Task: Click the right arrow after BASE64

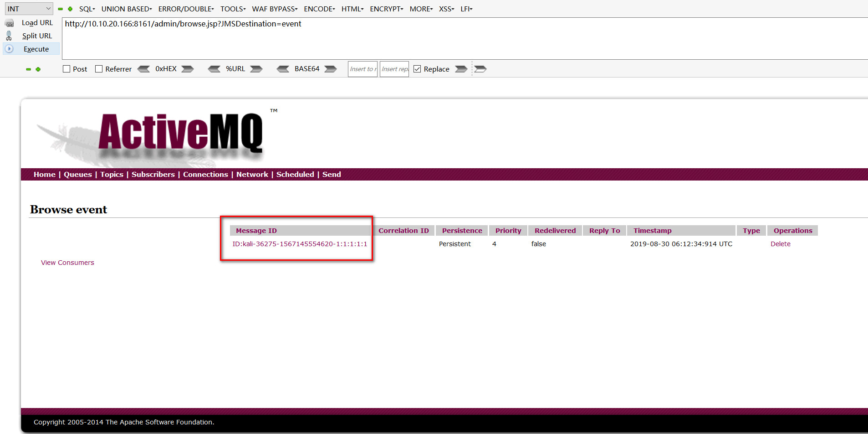Action: point(331,69)
